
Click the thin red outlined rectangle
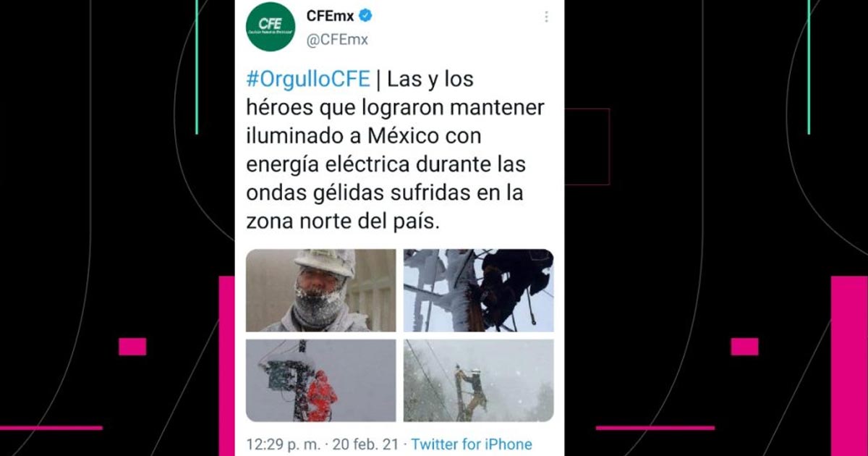(587, 147)
